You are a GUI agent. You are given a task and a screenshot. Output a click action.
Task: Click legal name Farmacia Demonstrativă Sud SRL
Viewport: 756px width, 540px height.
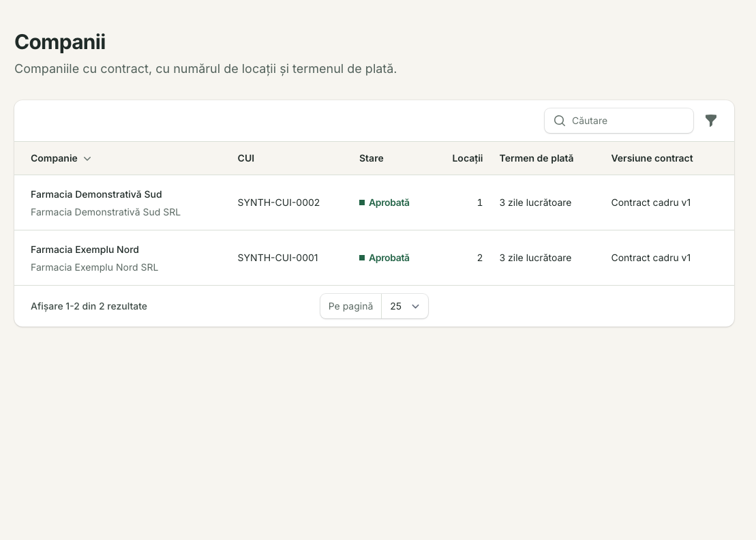(106, 212)
